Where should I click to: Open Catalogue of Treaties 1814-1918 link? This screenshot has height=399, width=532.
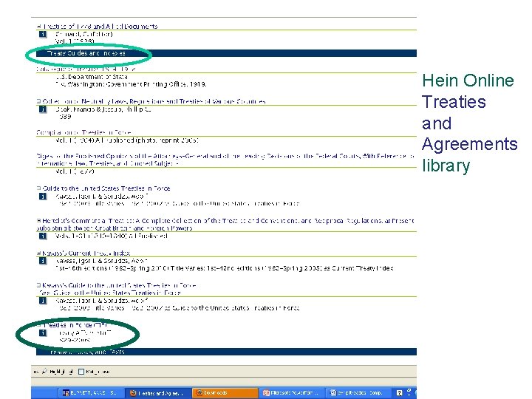click(86, 69)
